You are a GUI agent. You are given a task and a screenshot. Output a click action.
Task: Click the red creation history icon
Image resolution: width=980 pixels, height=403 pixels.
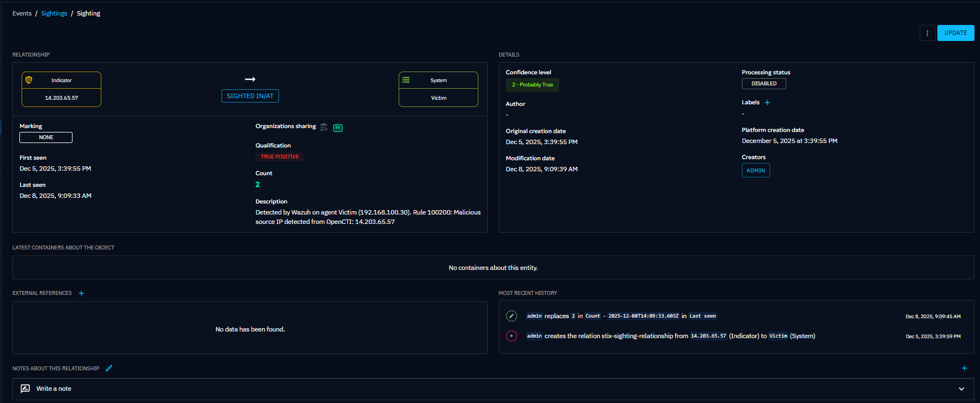512,336
